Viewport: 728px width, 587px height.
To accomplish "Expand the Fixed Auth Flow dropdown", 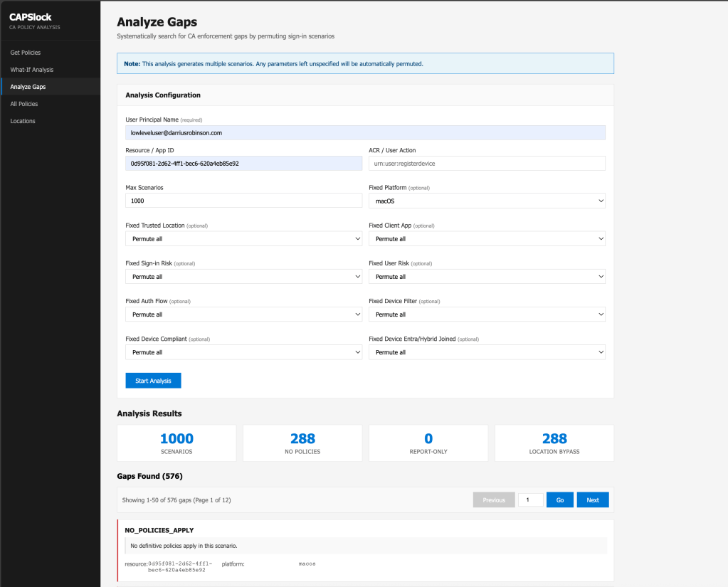I will 243,314.
